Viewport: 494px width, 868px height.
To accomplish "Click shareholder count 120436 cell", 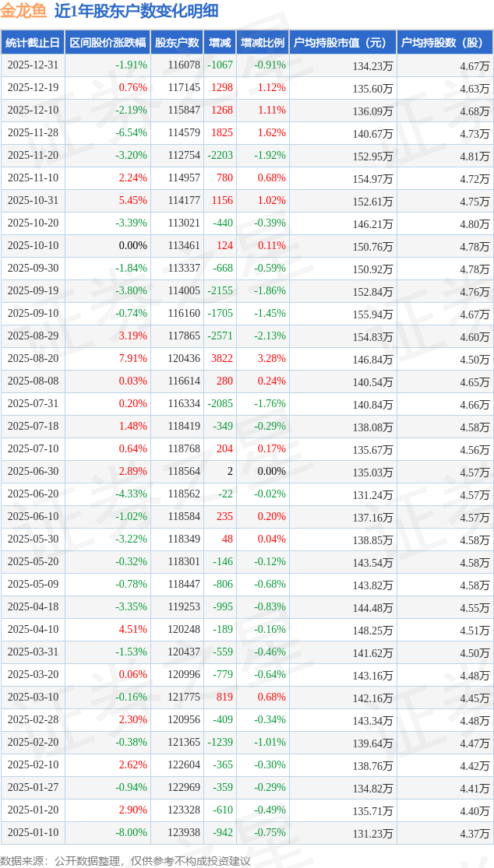I will click(x=184, y=358).
